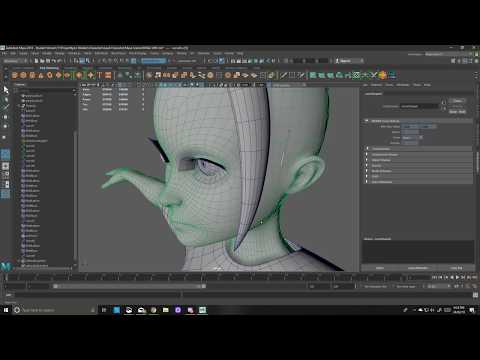Click the playback range slider bar

[129, 286]
